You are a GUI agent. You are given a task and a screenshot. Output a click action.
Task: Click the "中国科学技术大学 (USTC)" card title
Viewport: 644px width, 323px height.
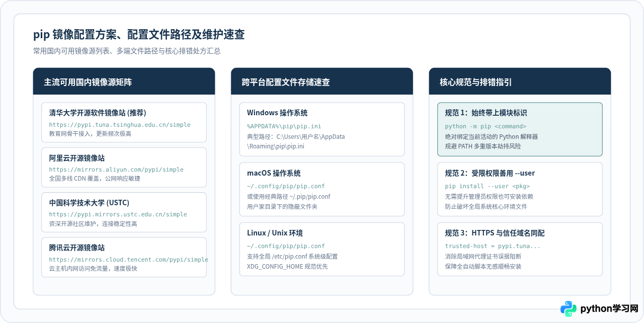point(89,203)
